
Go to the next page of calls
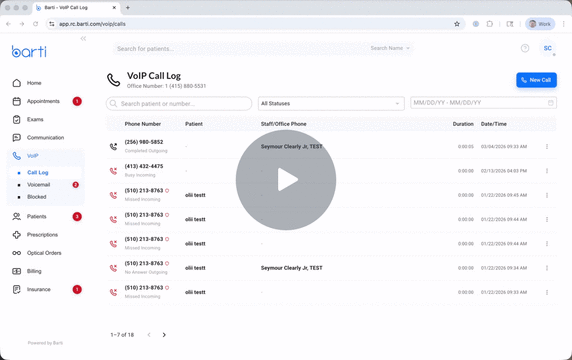pos(164,335)
